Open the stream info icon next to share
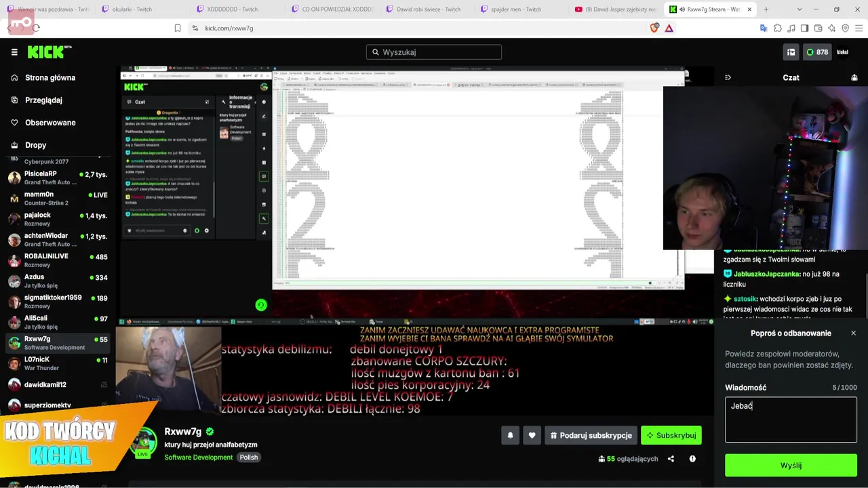Screen dimensions: 868x488 click(x=692, y=459)
